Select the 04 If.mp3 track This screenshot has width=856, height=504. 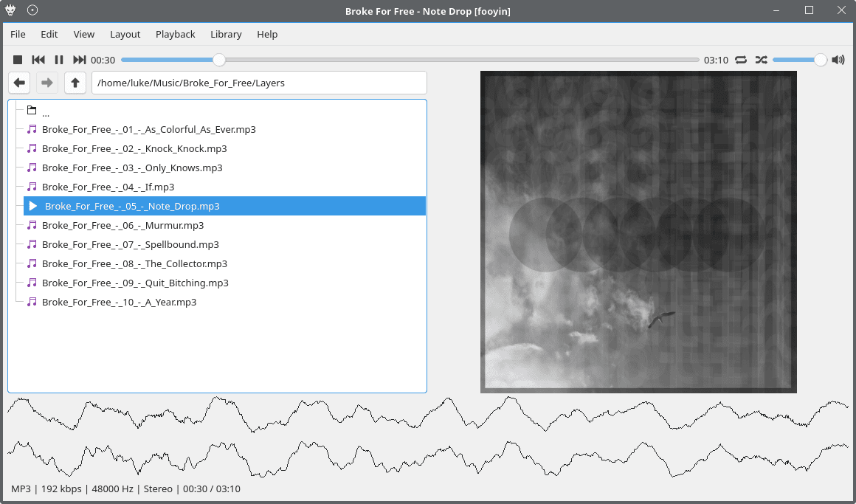(225, 187)
